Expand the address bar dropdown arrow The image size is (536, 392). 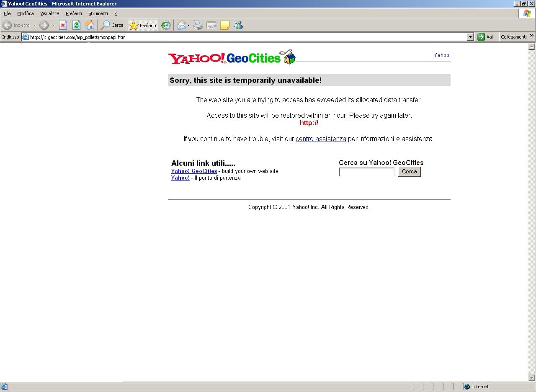click(x=470, y=37)
